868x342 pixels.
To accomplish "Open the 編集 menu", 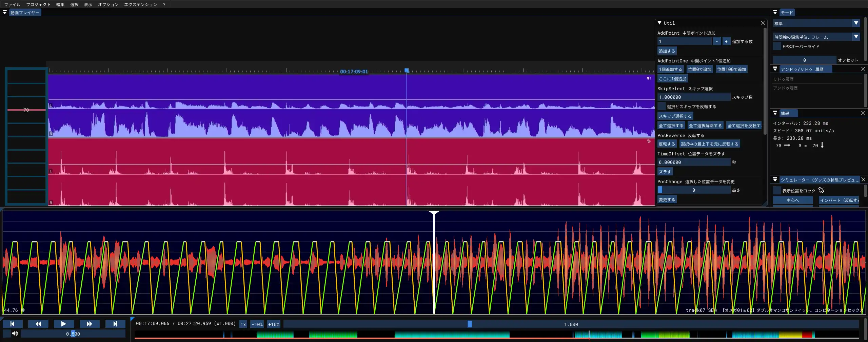I will pos(60,4).
